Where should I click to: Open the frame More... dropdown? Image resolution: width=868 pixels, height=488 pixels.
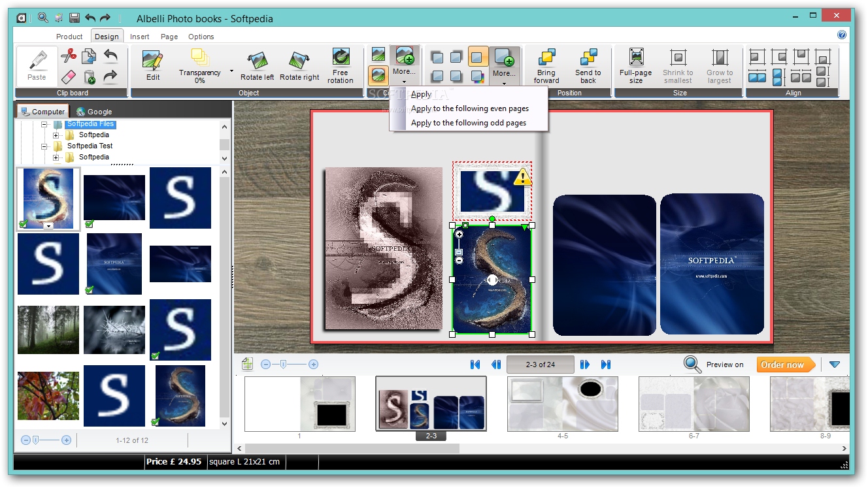pos(404,65)
